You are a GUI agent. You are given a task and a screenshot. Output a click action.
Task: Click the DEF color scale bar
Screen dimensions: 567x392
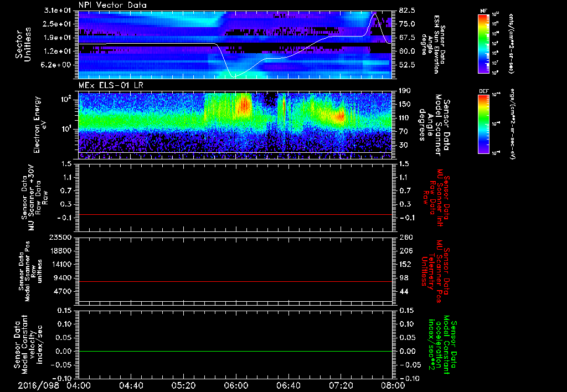tap(484, 124)
